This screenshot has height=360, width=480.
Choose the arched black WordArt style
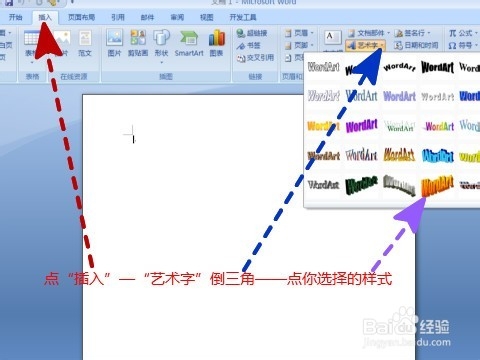pos(399,67)
